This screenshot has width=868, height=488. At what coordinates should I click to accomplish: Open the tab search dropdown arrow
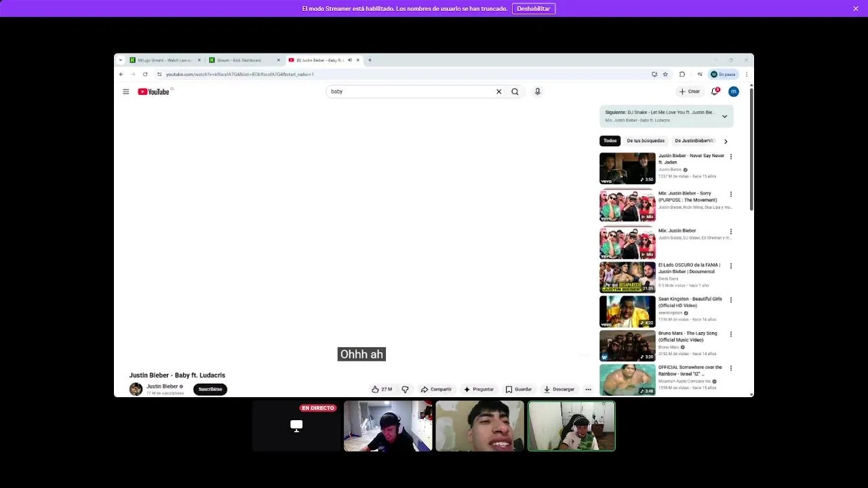pos(121,60)
